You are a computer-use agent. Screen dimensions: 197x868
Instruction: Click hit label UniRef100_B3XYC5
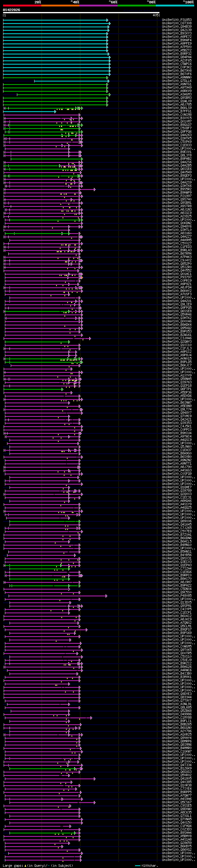(177, 118)
